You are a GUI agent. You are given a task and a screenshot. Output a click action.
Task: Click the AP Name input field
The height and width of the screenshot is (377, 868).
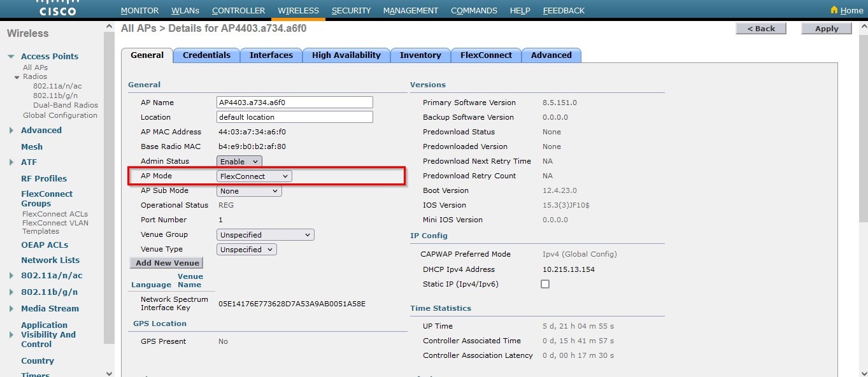(295, 103)
